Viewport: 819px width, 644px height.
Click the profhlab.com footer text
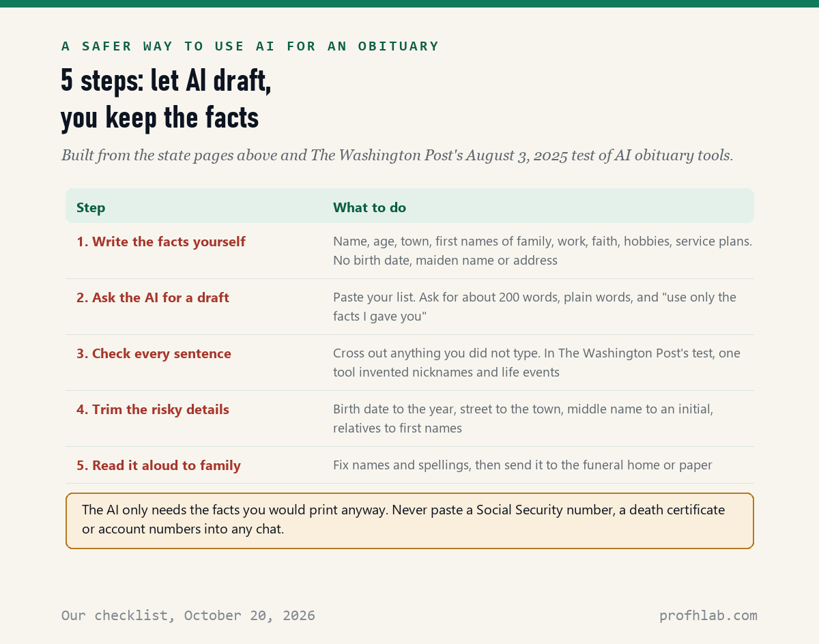click(708, 615)
